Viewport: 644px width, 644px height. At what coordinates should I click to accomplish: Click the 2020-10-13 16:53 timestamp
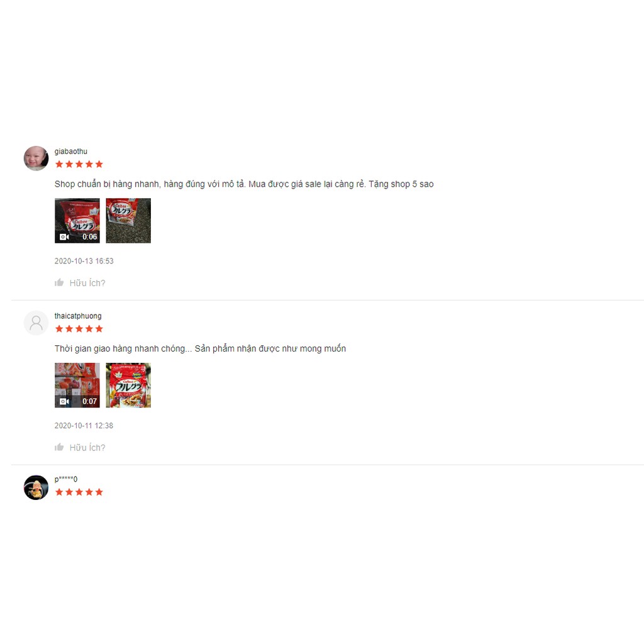84,261
